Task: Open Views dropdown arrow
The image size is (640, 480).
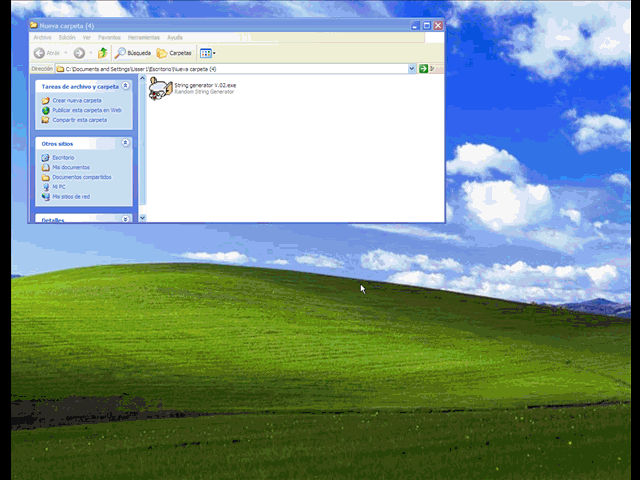Action: [x=214, y=53]
